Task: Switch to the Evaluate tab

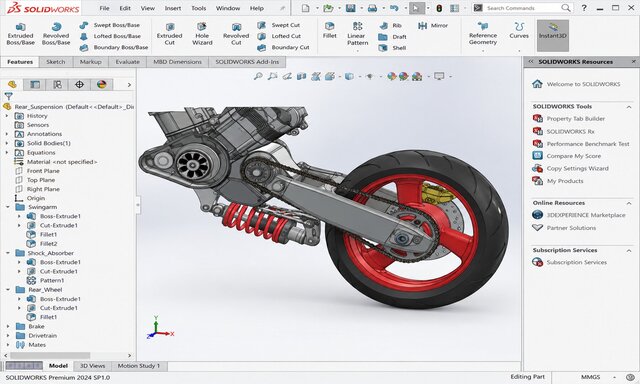Action: tap(127, 62)
